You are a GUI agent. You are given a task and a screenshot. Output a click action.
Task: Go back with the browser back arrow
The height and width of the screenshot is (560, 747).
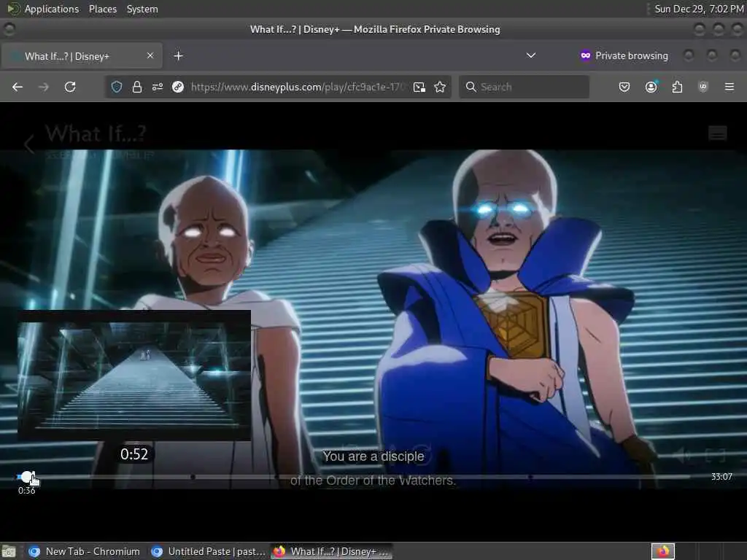pyautogui.click(x=18, y=87)
